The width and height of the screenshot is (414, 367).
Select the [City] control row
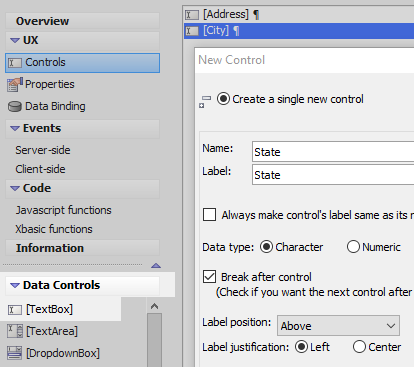click(x=299, y=31)
